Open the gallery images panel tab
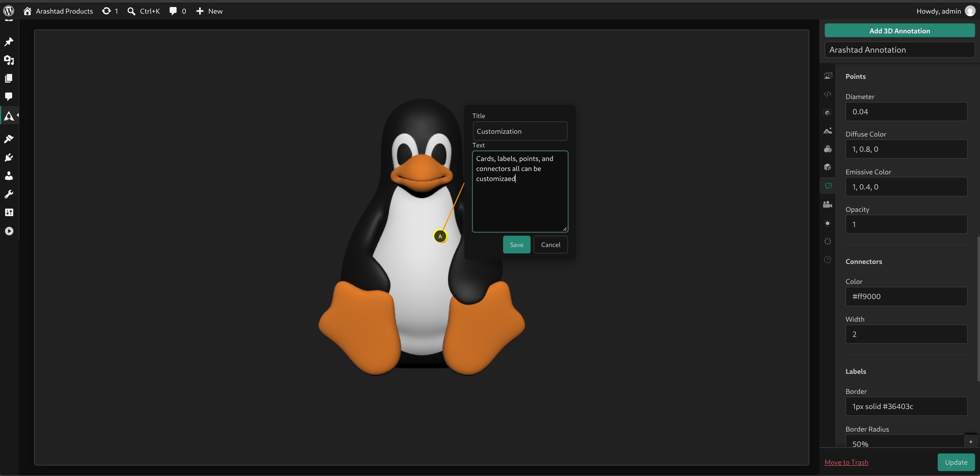This screenshot has height=476, width=980. 828,76
